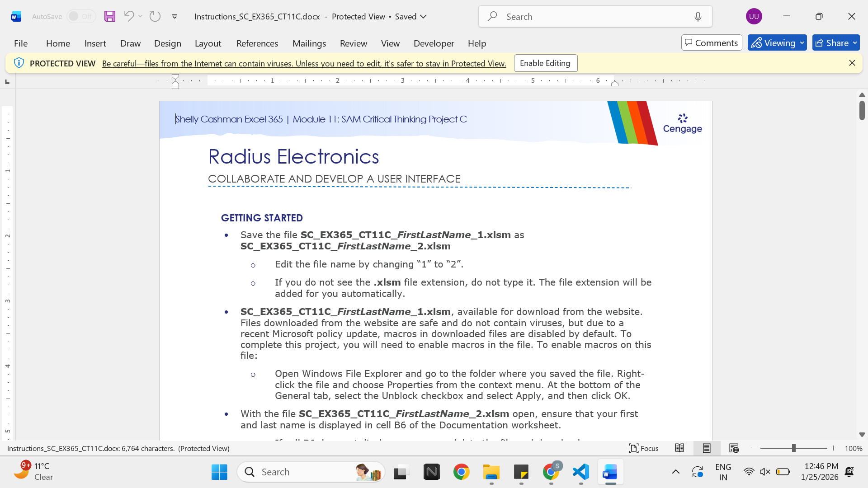This screenshot has width=868, height=488.
Task: Open the File menu
Action: coord(21,43)
